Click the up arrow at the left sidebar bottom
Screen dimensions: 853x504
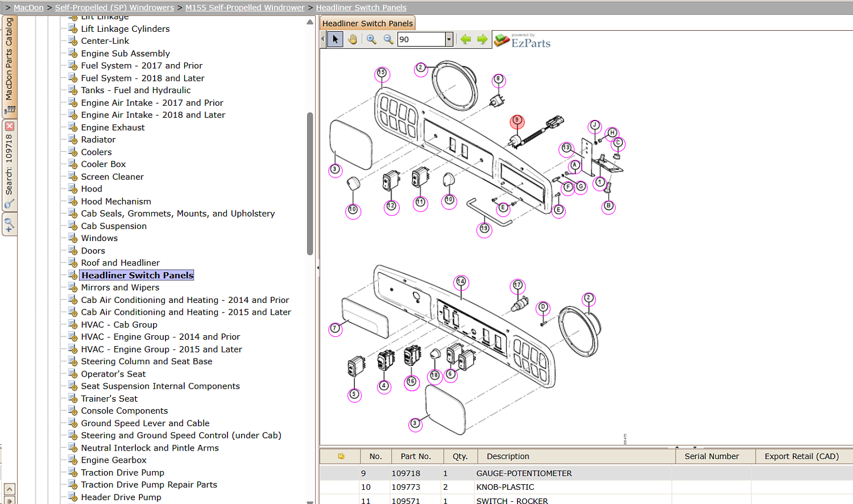click(9, 489)
